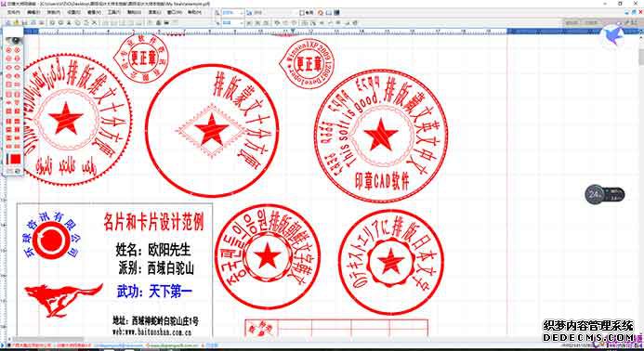644x351 pixels.
Task: Open the 帮助 (Help) menu
Action: pos(194,13)
